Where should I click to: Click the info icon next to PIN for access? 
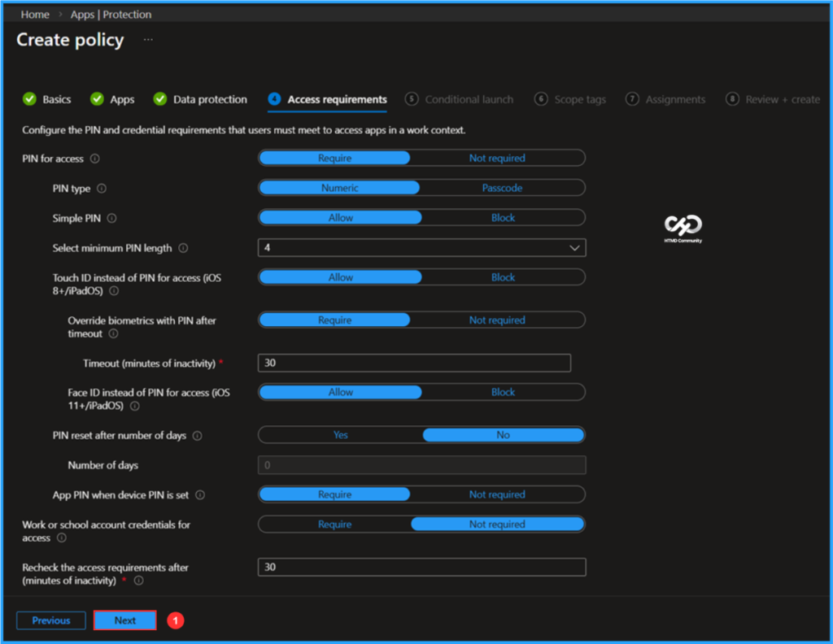click(94, 159)
